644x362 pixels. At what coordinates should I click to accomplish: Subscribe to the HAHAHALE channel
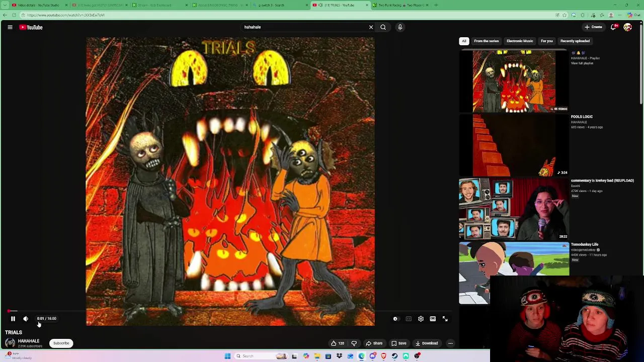[x=61, y=343]
